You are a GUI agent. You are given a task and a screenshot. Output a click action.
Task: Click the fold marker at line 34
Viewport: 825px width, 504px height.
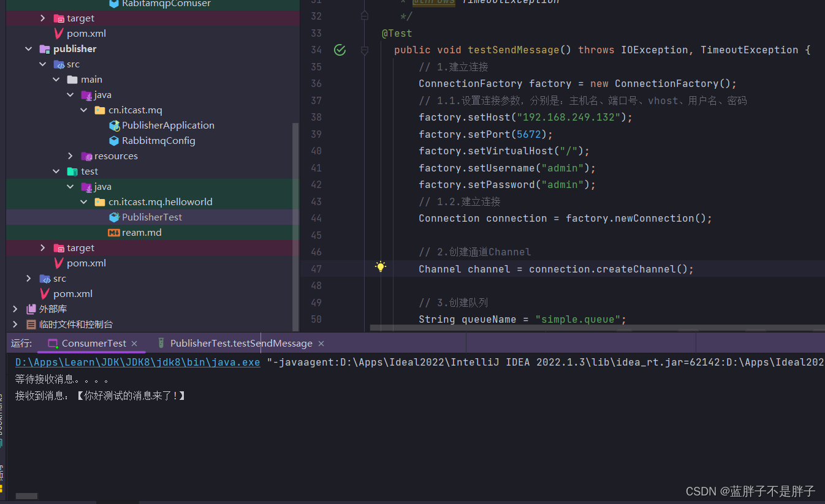point(365,50)
